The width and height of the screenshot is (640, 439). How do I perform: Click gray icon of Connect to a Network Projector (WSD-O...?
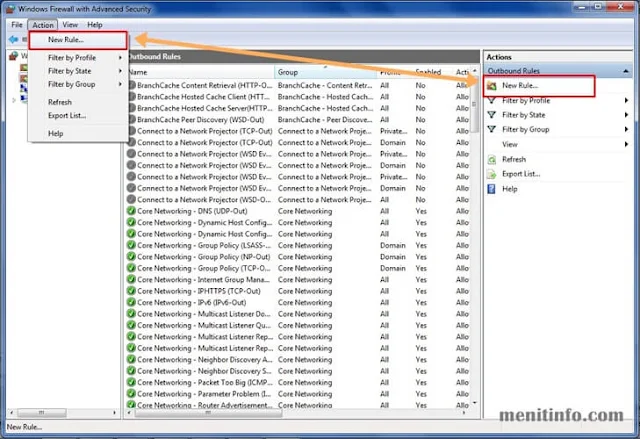point(131,200)
